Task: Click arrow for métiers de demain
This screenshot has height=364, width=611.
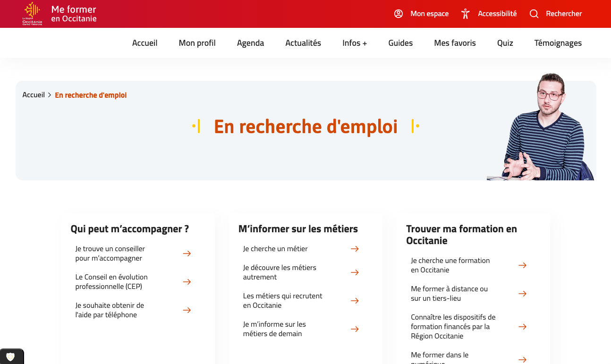Action: pos(355,329)
